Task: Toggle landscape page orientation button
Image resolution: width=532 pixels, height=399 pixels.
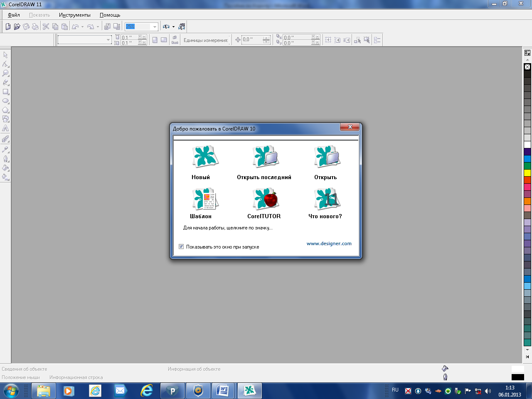Action: coord(164,40)
